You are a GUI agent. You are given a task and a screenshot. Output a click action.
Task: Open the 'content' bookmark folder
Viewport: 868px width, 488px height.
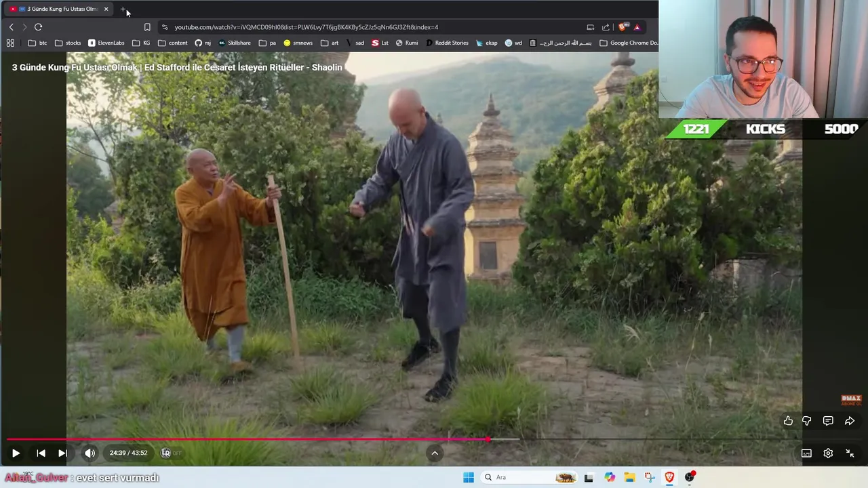(x=173, y=43)
